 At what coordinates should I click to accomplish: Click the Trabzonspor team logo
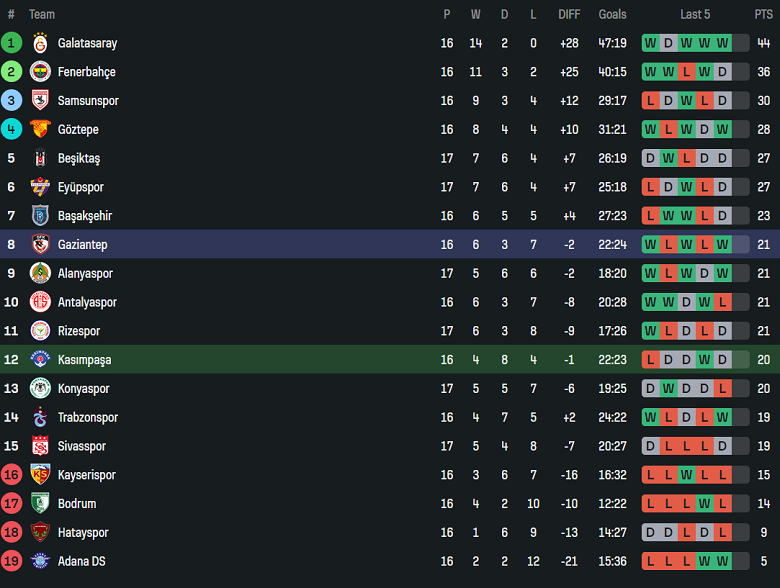(40, 417)
